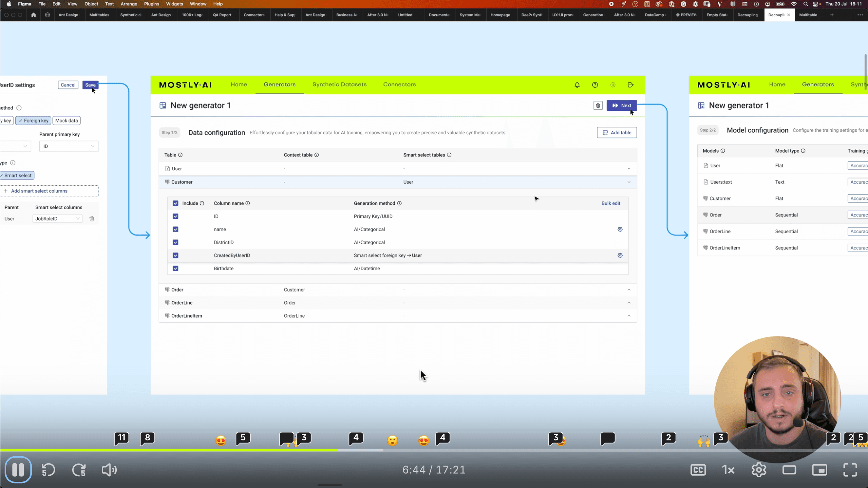
Task: Click the notification bell icon
Action: (x=577, y=85)
